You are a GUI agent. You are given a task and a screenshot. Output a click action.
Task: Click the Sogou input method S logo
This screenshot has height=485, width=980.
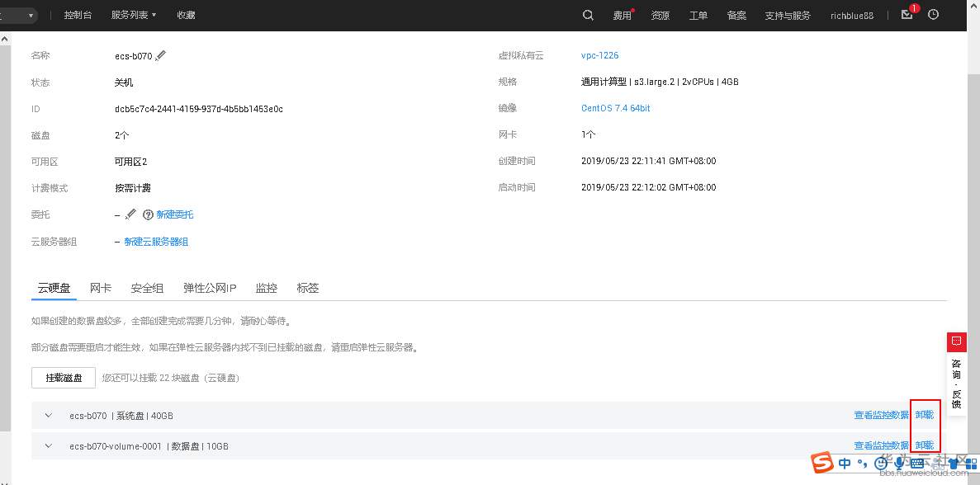pos(822,463)
